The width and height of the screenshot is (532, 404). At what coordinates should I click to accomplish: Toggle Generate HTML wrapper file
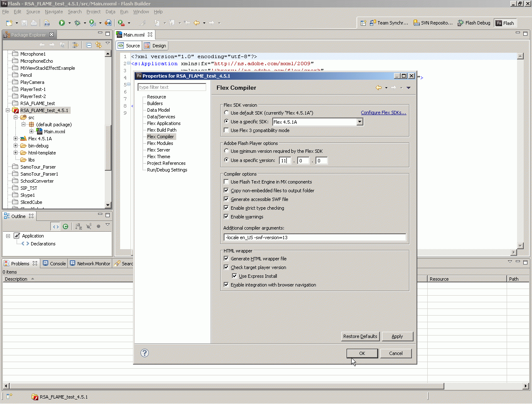tap(227, 259)
